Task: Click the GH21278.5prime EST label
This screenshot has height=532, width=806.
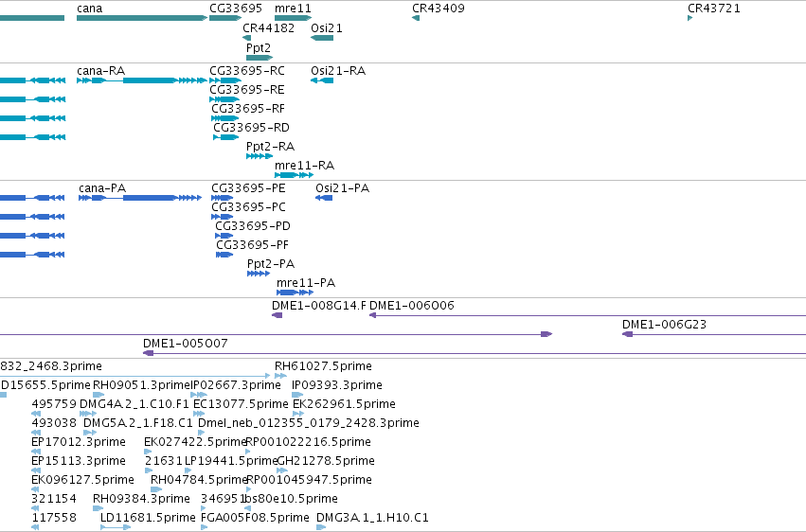Action: tap(326, 461)
